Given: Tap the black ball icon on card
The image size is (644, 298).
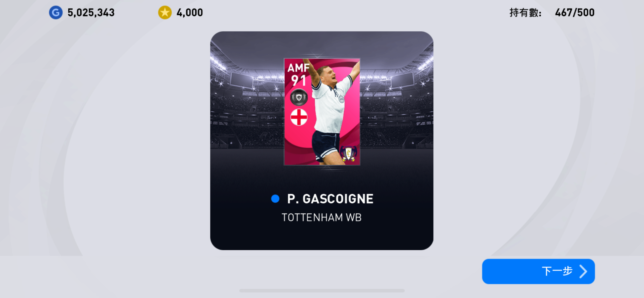Looking at the screenshot, I should click(299, 97).
